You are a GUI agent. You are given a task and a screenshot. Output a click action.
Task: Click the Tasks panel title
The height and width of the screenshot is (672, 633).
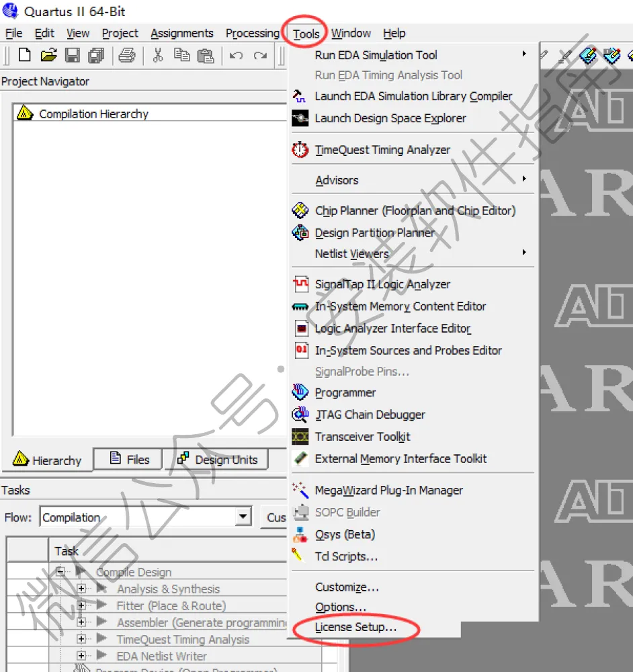coord(15,490)
